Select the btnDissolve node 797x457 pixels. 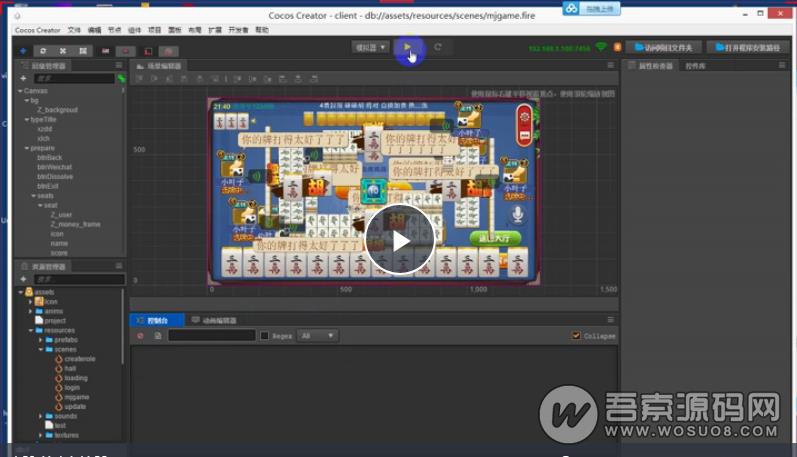click(55, 176)
